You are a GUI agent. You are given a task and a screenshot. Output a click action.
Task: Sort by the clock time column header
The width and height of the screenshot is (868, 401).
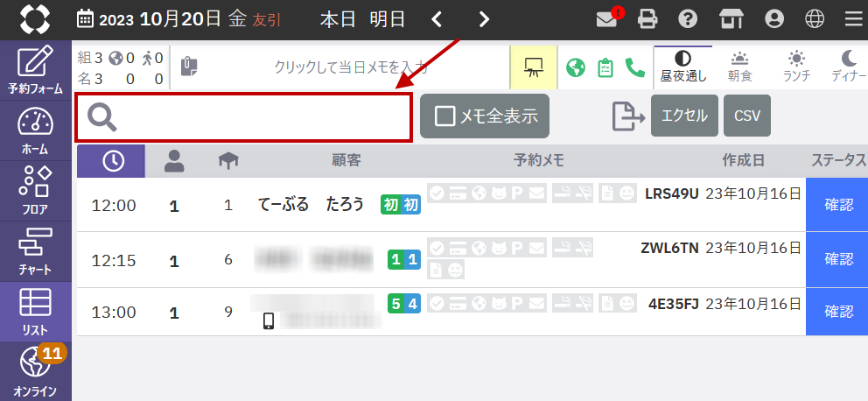click(x=111, y=161)
